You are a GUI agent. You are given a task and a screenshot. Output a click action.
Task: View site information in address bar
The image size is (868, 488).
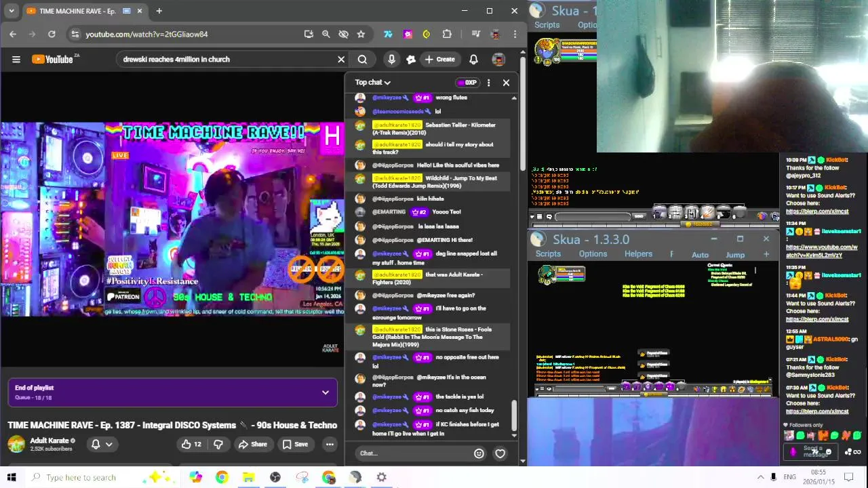pos(75,34)
